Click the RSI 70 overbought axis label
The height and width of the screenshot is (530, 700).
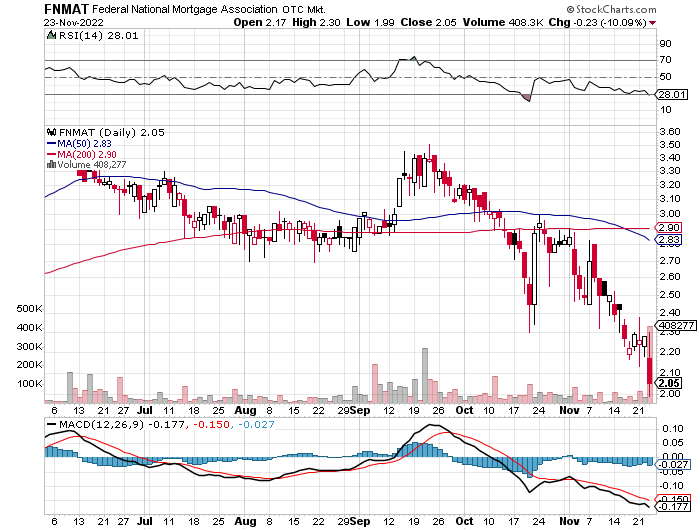(666, 60)
